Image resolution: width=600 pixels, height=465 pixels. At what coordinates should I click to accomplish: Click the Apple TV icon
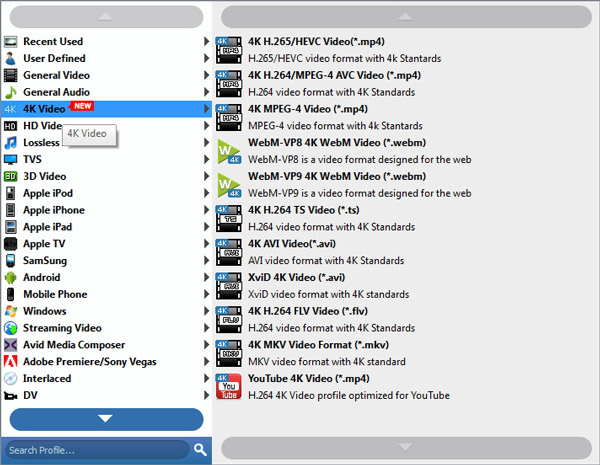click(10, 243)
